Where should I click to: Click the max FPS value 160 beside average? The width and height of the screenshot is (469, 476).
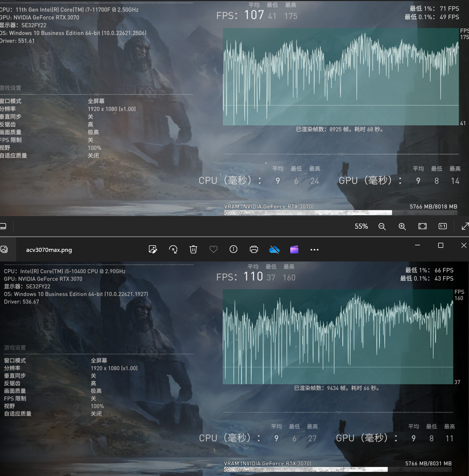coord(289,278)
